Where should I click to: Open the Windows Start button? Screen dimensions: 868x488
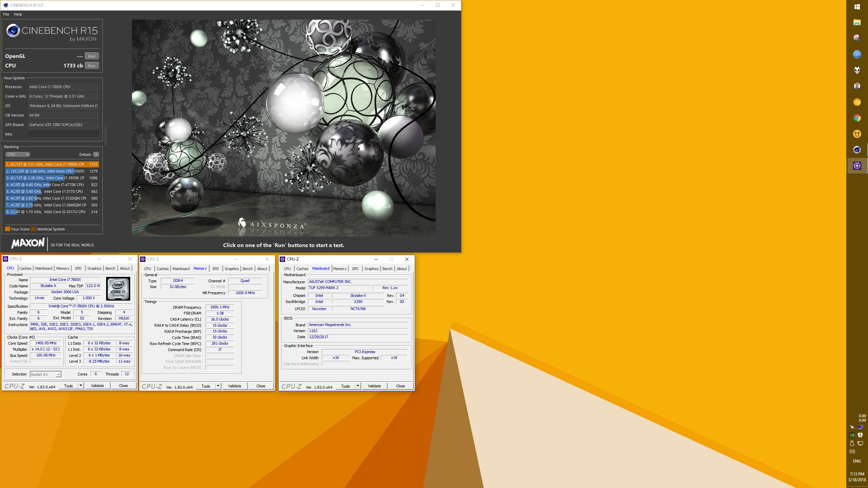[857, 7]
